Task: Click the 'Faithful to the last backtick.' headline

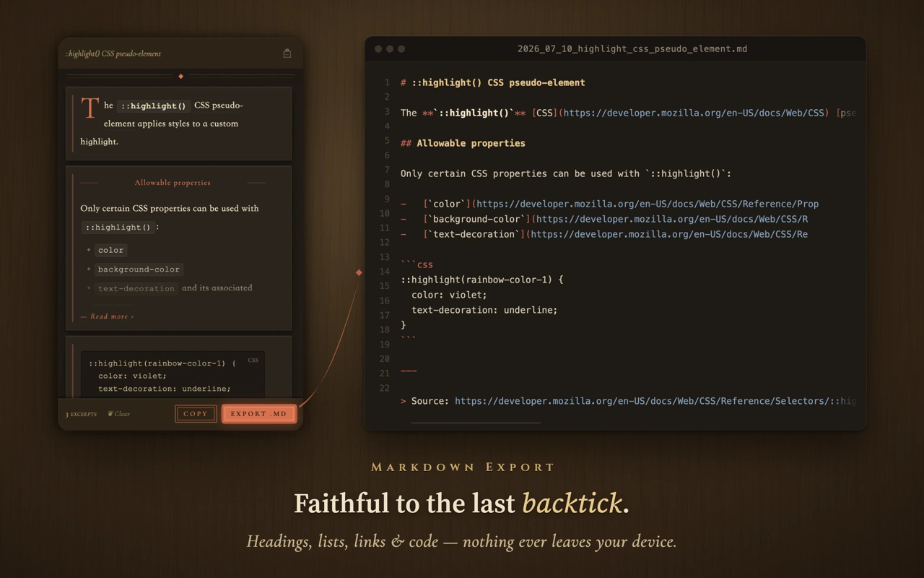Action: click(461, 503)
